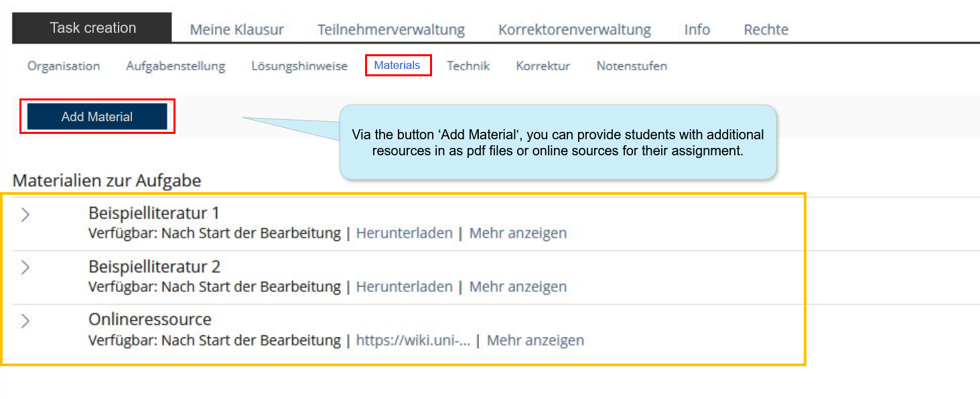Select the Materials section
Image resolution: width=980 pixels, height=399 pixels.
point(398,65)
